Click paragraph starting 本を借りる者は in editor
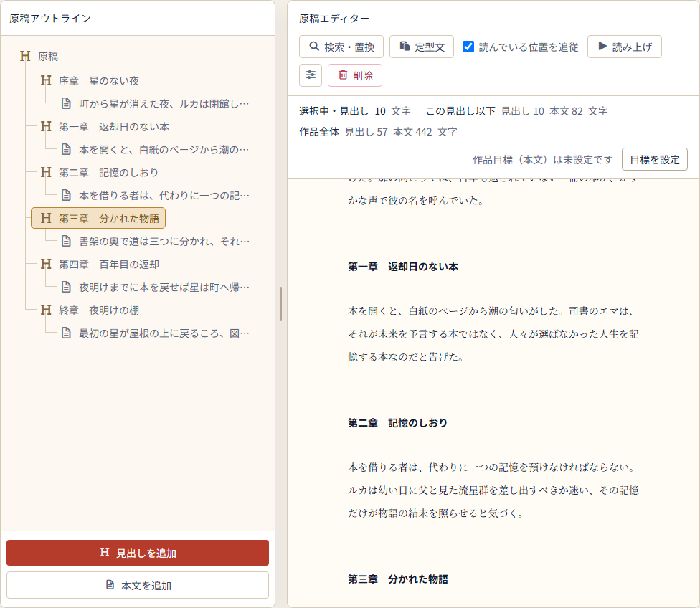Image resolution: width=700 pixels, height=608 pixels. pyautogui.click(x=493, y=490)
